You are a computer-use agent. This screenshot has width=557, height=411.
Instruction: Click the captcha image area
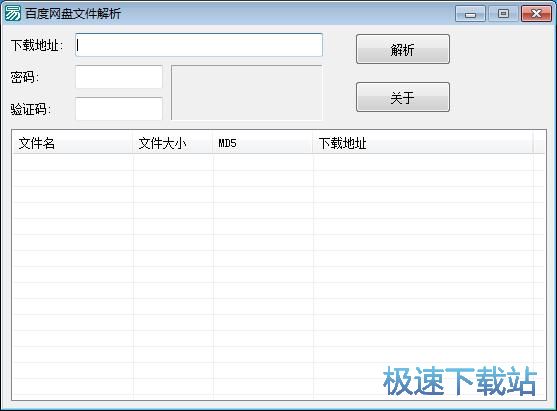pyautogui.click(x=247, y=92)
